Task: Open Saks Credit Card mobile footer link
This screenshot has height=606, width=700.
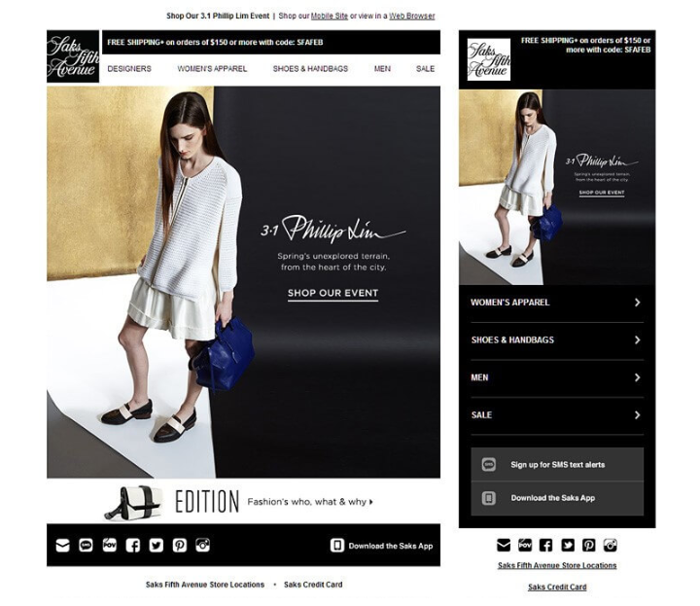Action: pyautogui.click(x=557, y=587)
